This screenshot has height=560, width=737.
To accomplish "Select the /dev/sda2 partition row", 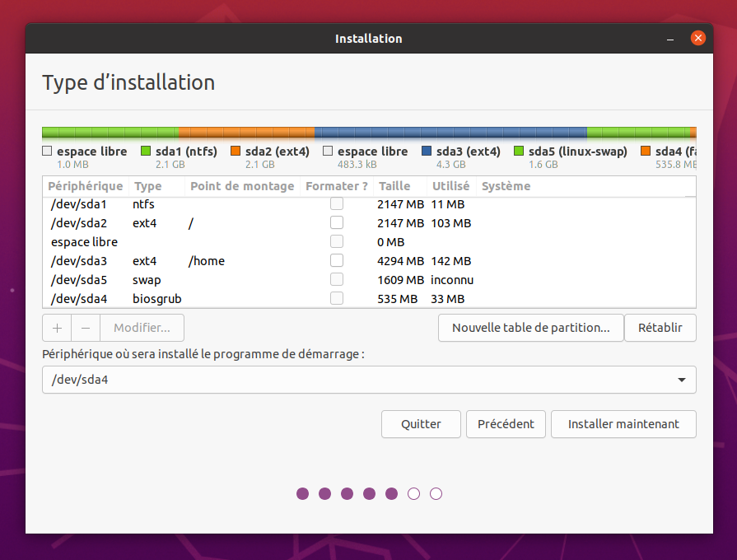I will tap(369, 223).
